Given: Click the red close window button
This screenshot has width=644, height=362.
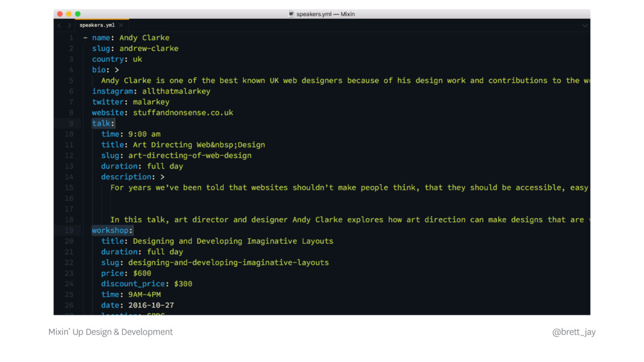Looking at the screenshot, I should [60, 14].
